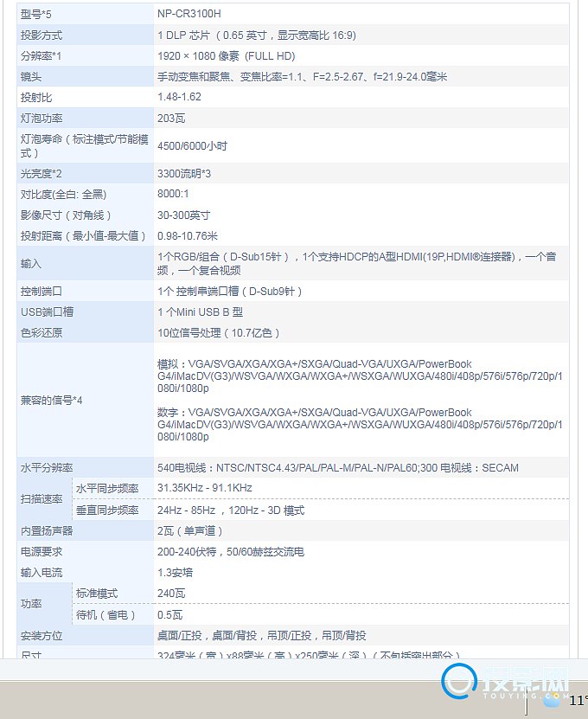Click the 色彩还原 label
This screenshot has height=719, width=588.
42,332
